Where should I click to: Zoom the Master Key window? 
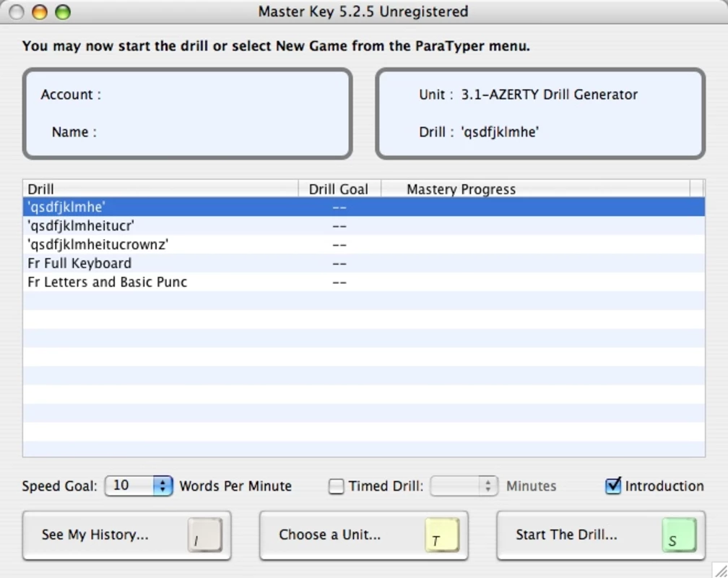pos(63,12)
